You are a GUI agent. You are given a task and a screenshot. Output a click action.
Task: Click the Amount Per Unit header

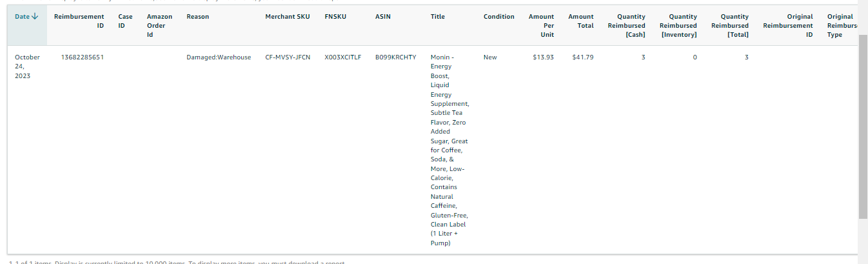coord(541,26)
